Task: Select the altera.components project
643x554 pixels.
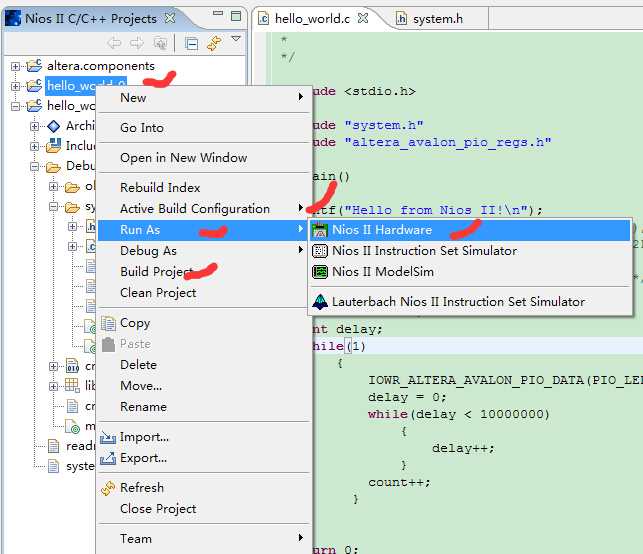Action: tap(100, 66)
